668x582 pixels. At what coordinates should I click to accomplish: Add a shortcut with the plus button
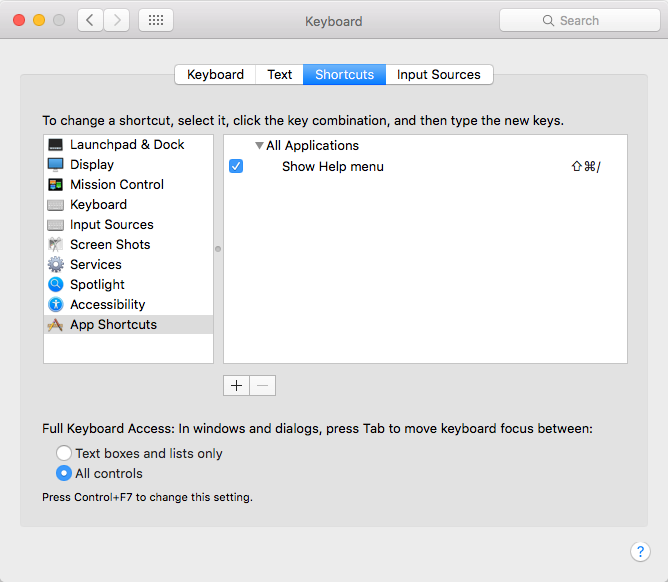236,386
